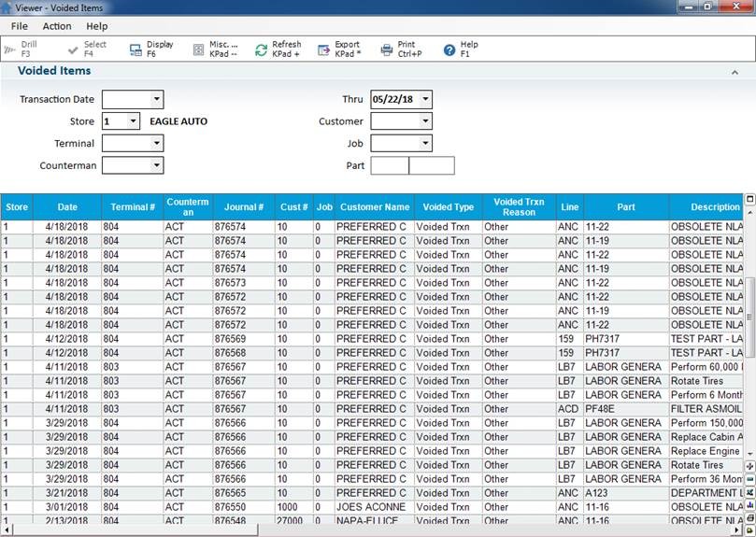Open the Action menu
The height and width of the screenshot is (537, 756).
57,26
